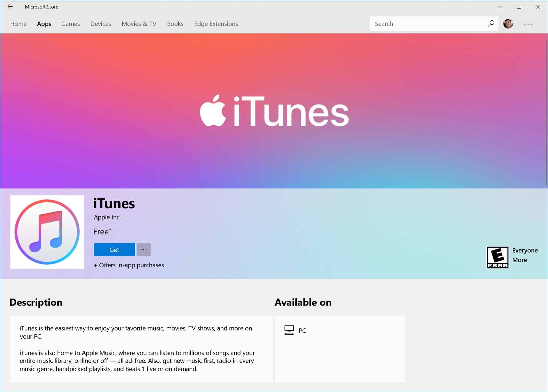This screenshot has height=392, width=548.
Task: Go back with the arrow icon
Action: coord(10,7)
